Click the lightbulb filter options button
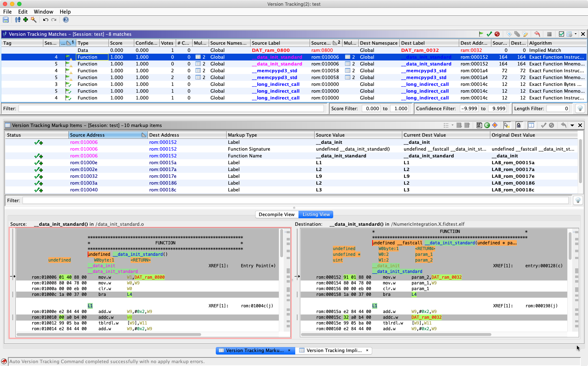The height and width of the screenshot is (366, 588). point(580,108)
